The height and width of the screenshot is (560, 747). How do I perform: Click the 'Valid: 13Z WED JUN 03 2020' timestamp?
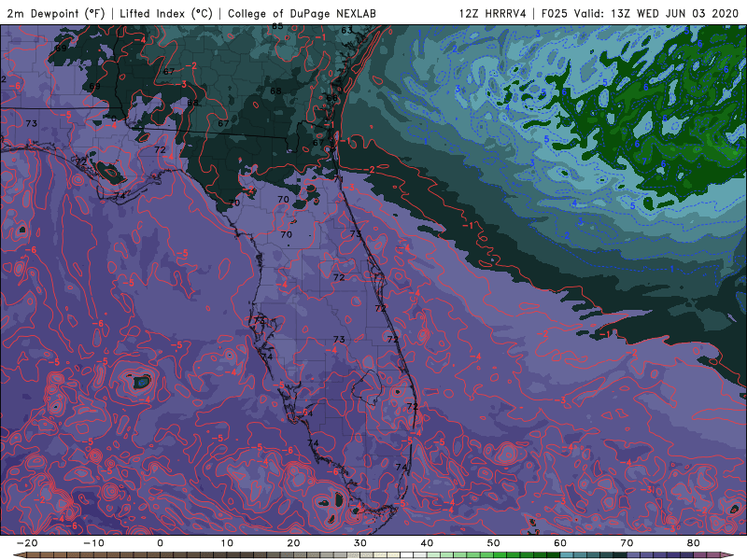pyautogui.click(x=656, y=13)
